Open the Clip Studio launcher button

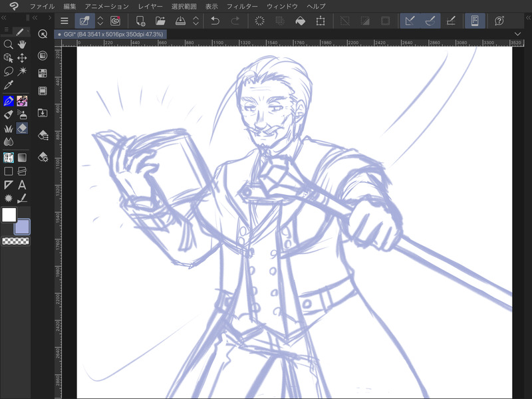84,21
